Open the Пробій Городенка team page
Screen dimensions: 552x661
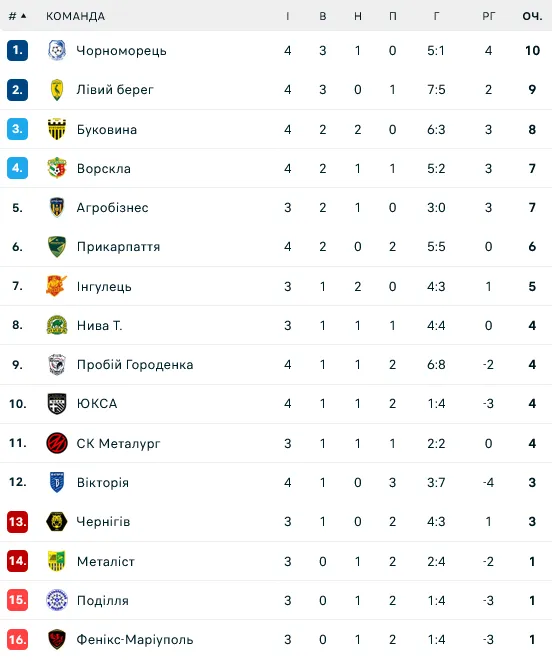pos(135,365)
